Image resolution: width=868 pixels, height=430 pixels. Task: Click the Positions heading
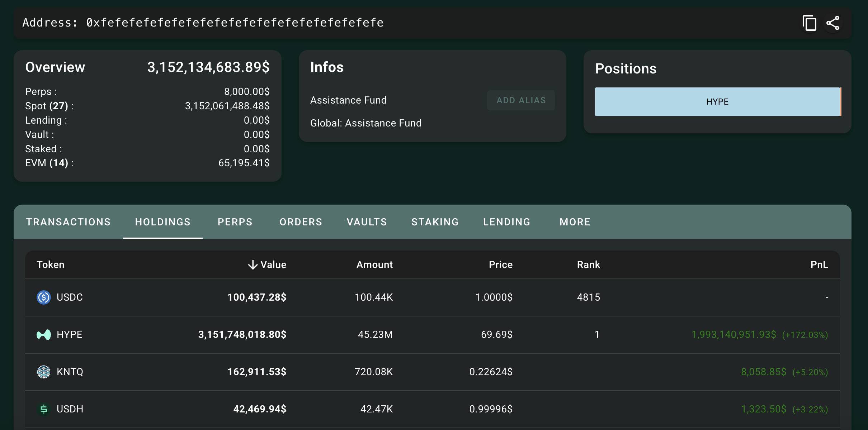click(626, 69)
